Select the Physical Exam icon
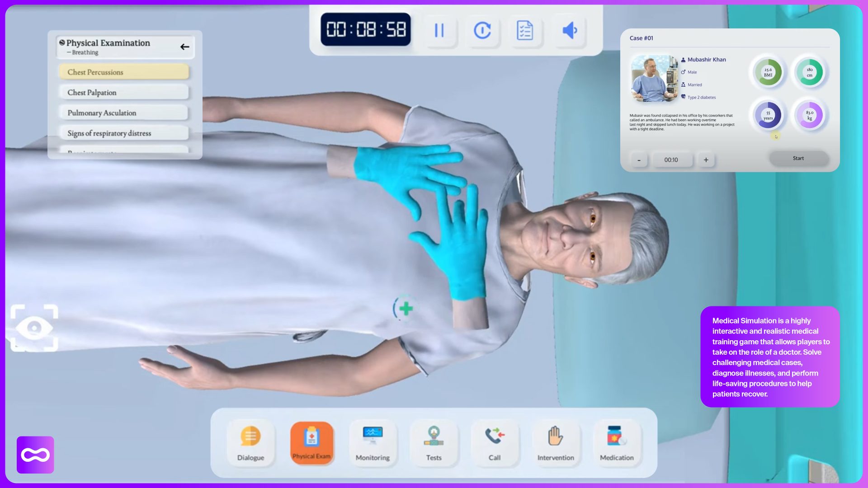Image resolution: width=868 pixels, height=488 pixels. (311, 443)
